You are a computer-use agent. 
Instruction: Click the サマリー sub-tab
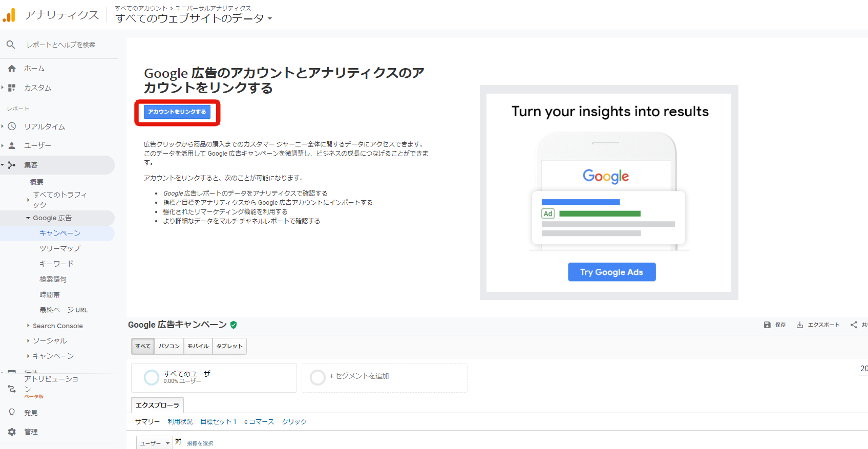147,421
